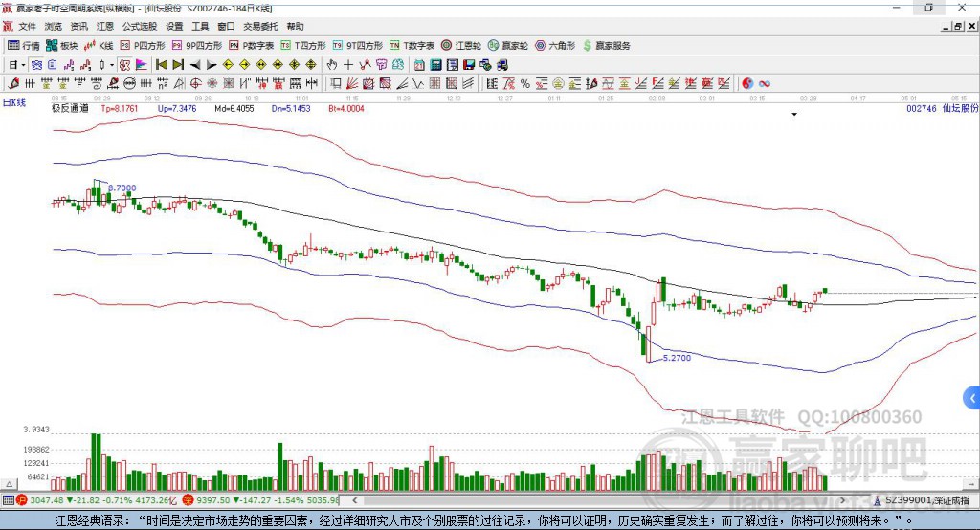
Task: Open the 浏览 menu
Action: coord(54,26)
